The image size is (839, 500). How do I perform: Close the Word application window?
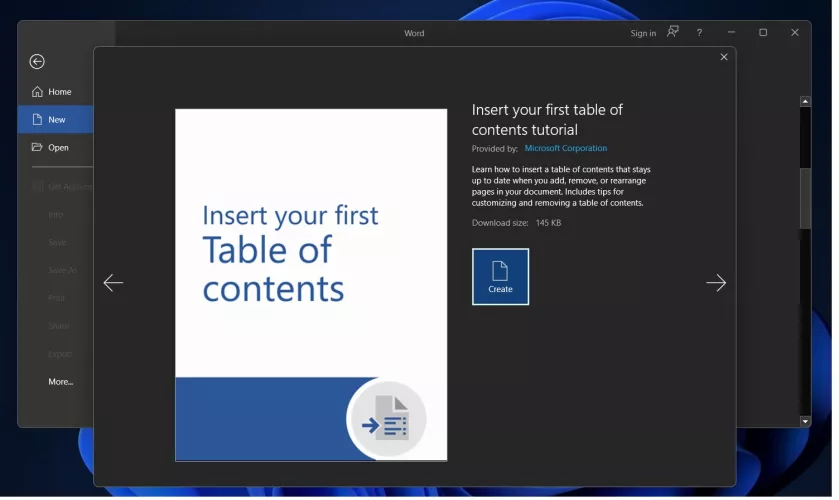click(x=795, y=33)
